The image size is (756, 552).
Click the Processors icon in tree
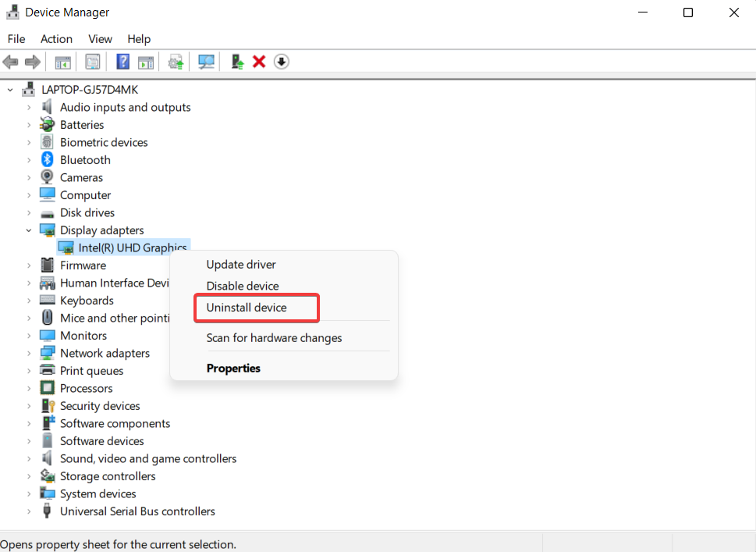pos(48,388)
